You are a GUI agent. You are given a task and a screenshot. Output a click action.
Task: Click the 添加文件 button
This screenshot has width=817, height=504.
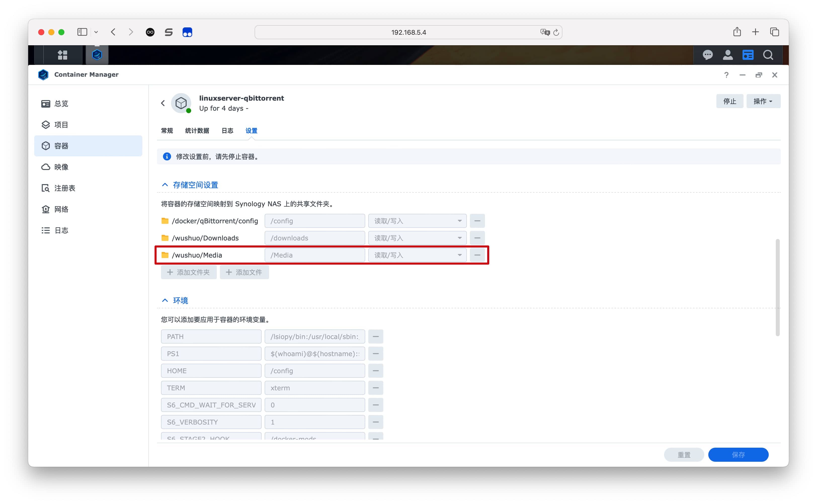pos(244,272)
